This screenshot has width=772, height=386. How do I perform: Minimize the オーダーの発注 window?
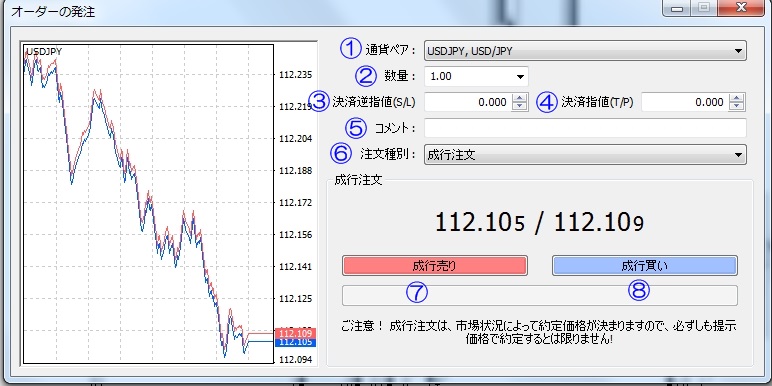[679, 8]
